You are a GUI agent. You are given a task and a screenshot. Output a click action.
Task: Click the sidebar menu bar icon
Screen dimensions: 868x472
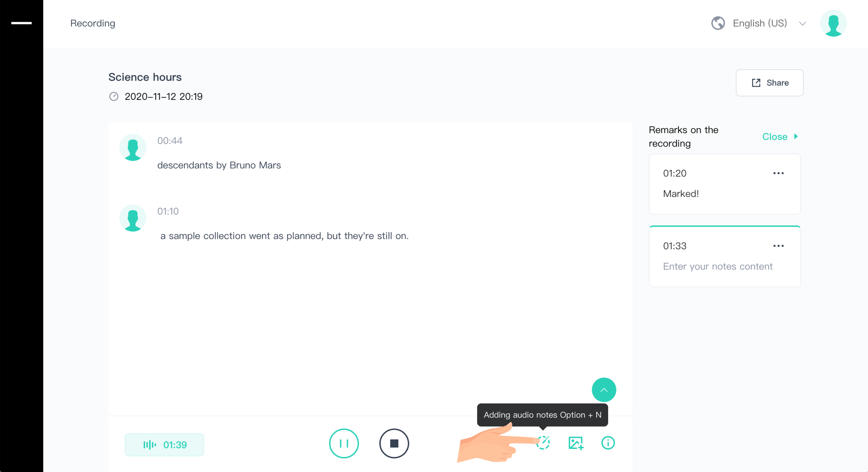21,23
